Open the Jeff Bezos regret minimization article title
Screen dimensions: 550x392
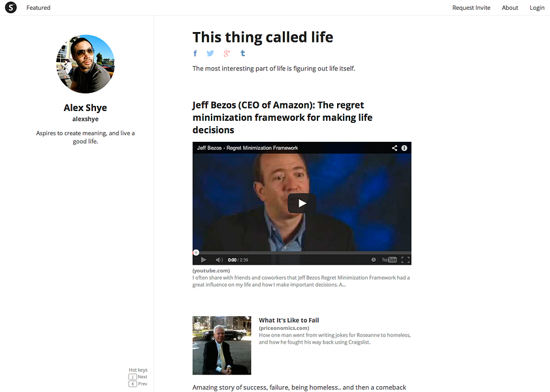pos(282,118)
